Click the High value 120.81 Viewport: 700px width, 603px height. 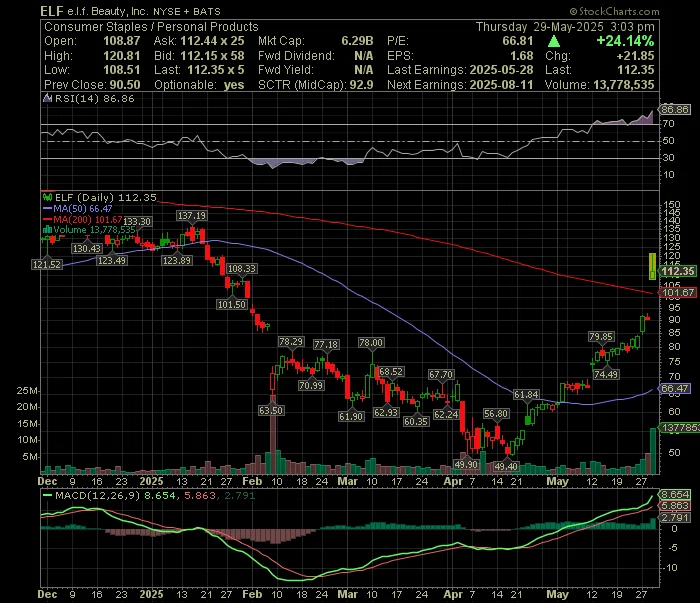coord(122,56)
